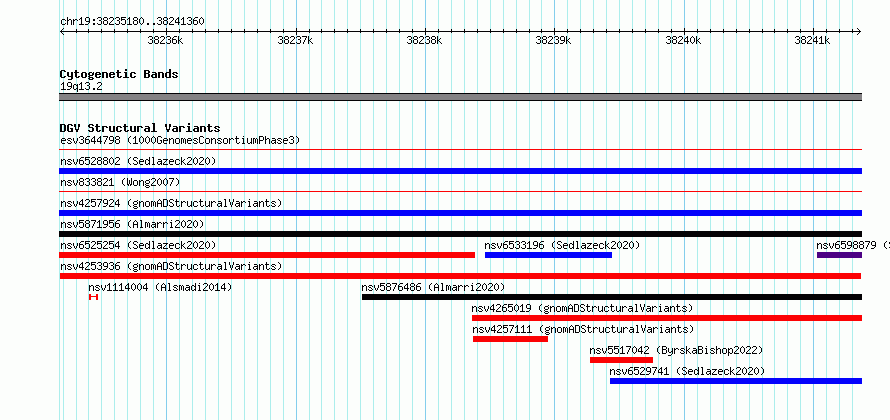Select the nsv6529741 blue bar
This screenshot has height=420, width=890.
736,381
